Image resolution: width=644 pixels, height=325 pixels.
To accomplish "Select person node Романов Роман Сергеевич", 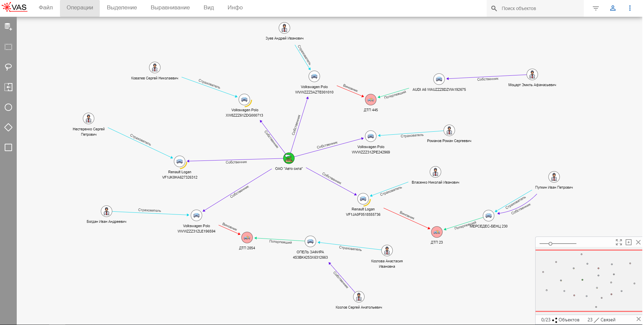I will point(449,131).
